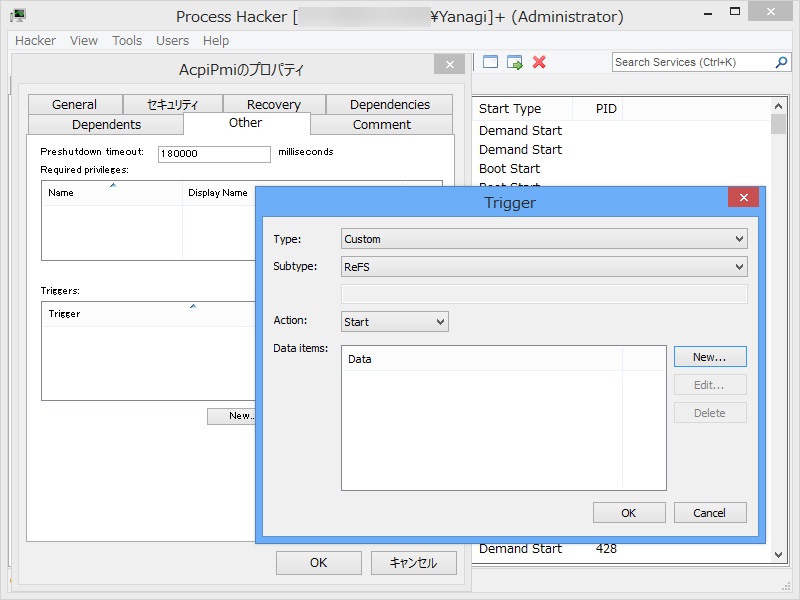
Task: Switch to the セキュリティ tab
Action: (x=172, y=105)
